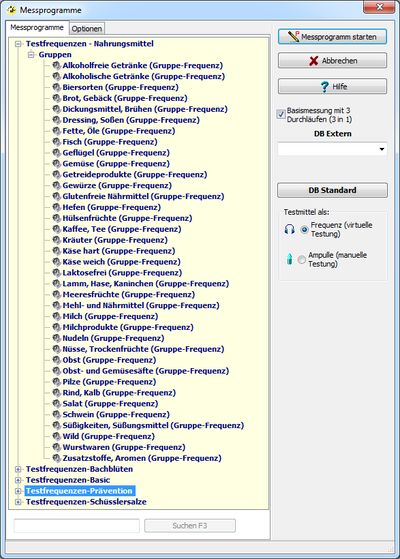Select Milchprodukte (Gruppe-Frequenz)
The width and height of the screenshot is (400, 559).
128,327
